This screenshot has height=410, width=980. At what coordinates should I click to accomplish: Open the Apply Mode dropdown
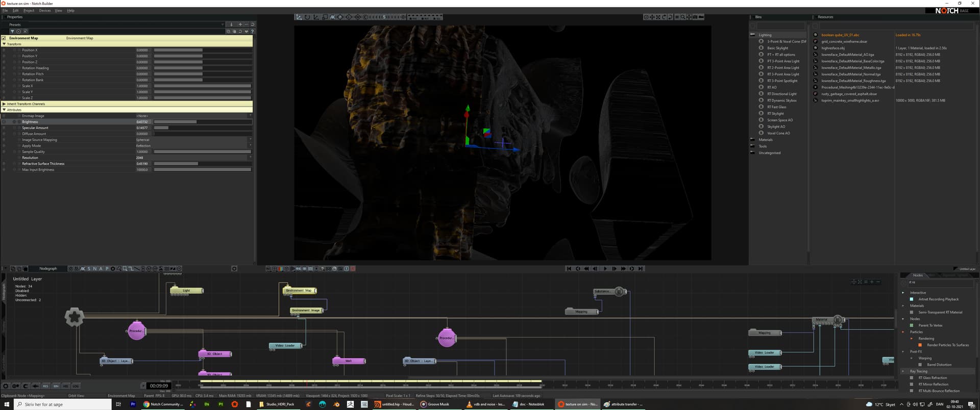194,146
